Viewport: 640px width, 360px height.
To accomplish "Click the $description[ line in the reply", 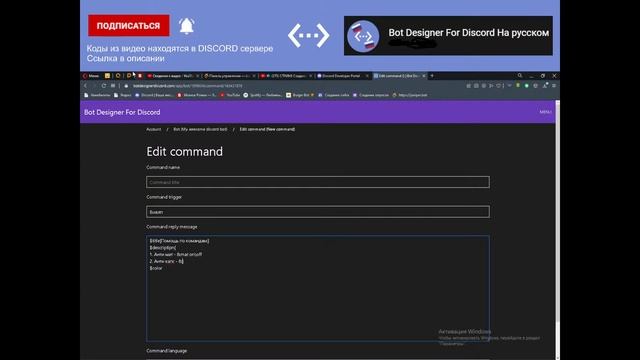I will click(x=163, y=248).
